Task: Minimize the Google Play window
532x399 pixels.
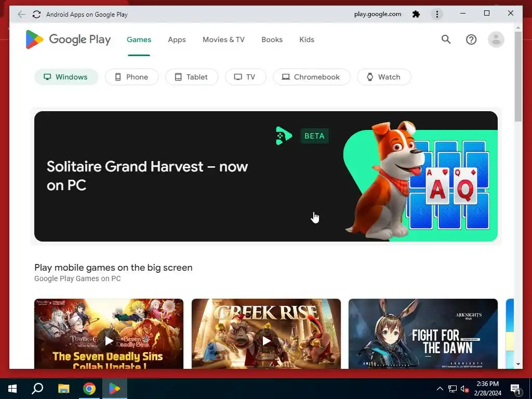Action: [463, 14]
